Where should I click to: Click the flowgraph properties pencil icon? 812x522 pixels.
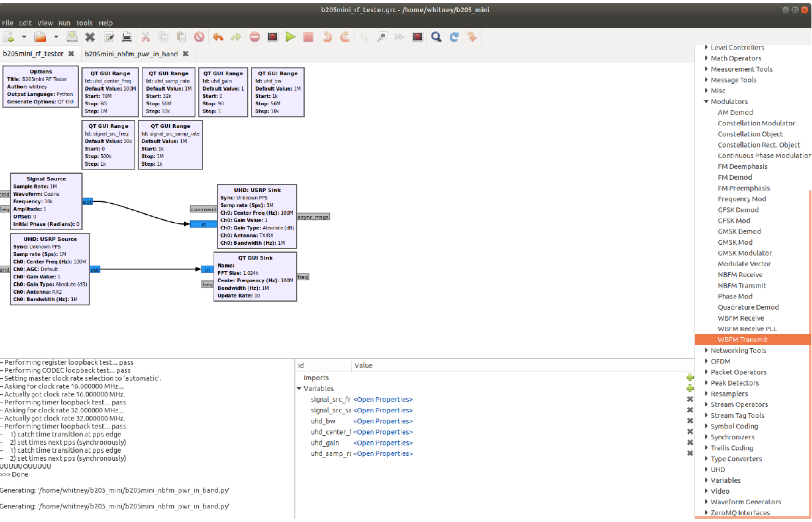[109, 37]
